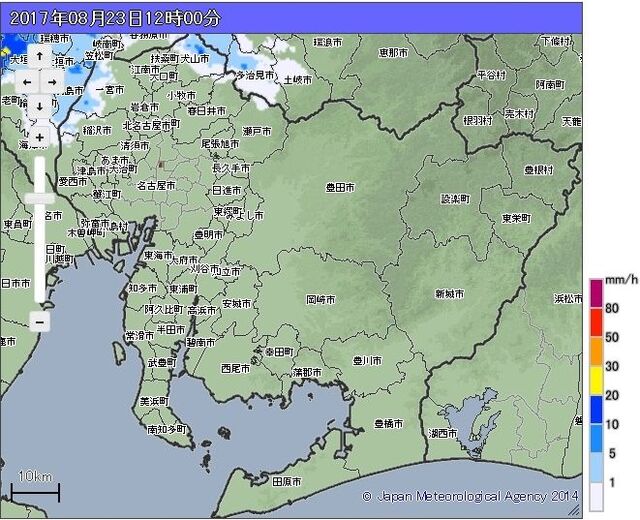Click the light blue 1-5 mm/h legend swatch
The width and height of the screenshot is (640, 520).
(596, 467)
